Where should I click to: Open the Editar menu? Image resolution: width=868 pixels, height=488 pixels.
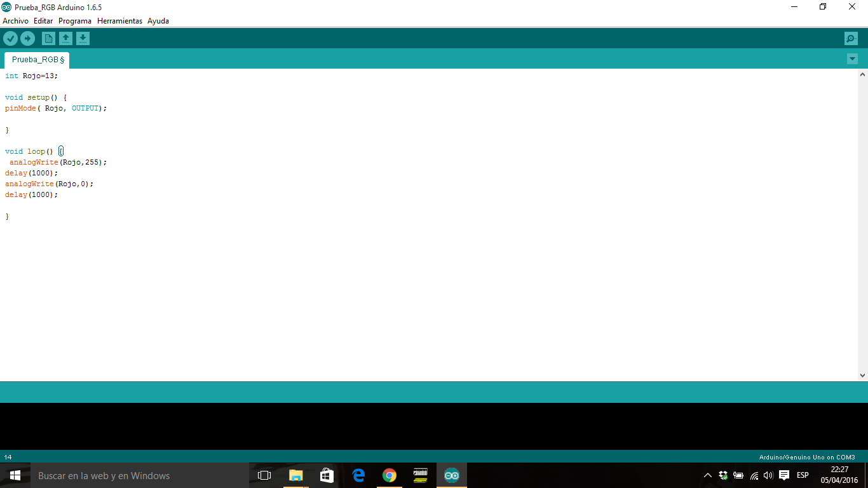point(43,21)
